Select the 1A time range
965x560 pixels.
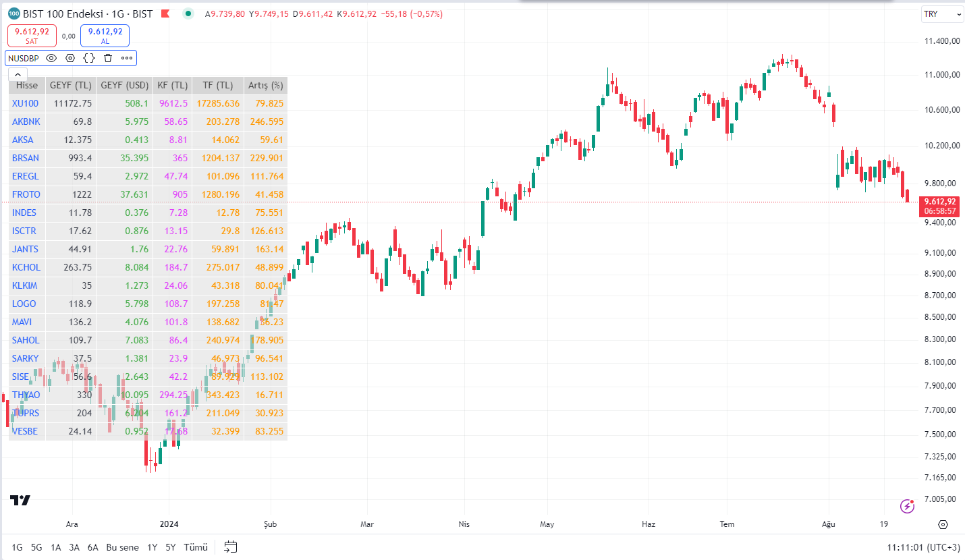pos(55,547)
